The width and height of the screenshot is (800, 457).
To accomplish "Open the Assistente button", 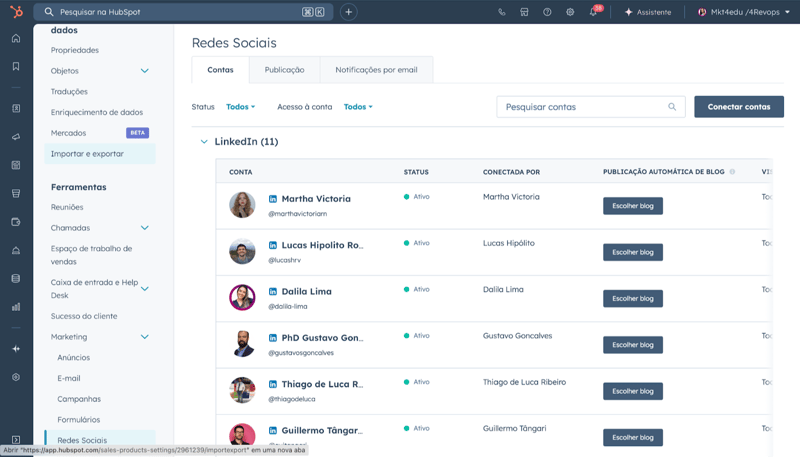I will [648, 12].
